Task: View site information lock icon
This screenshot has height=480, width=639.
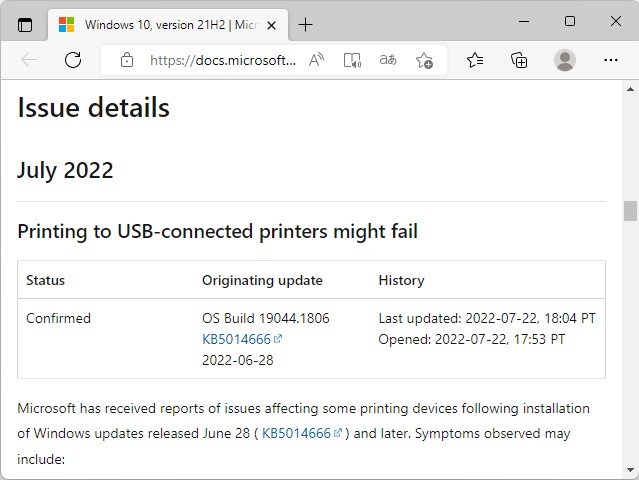Action: tap(127, 60)
